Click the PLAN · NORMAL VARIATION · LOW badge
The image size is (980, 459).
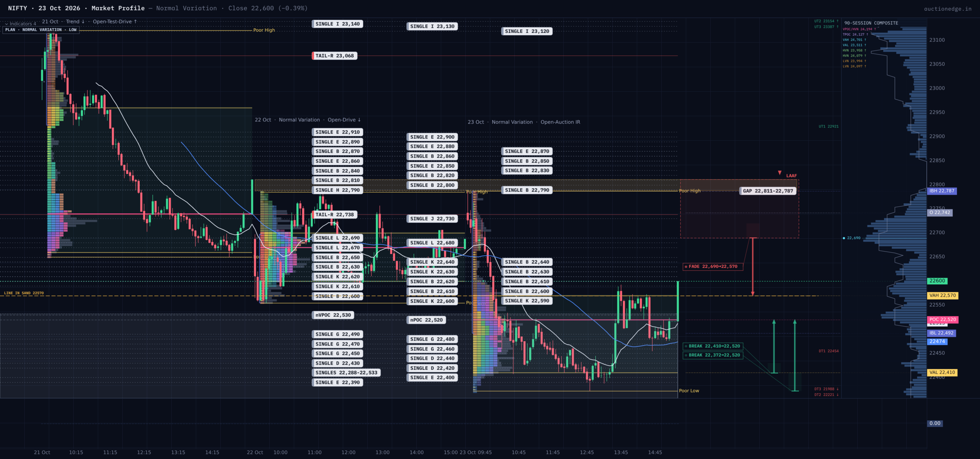pos(41,30)
